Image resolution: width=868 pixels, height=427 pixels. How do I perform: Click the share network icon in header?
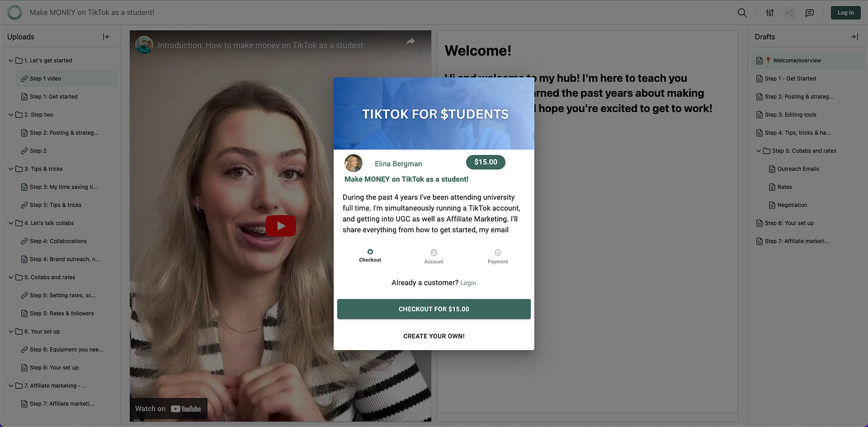(x=790, y=13)
